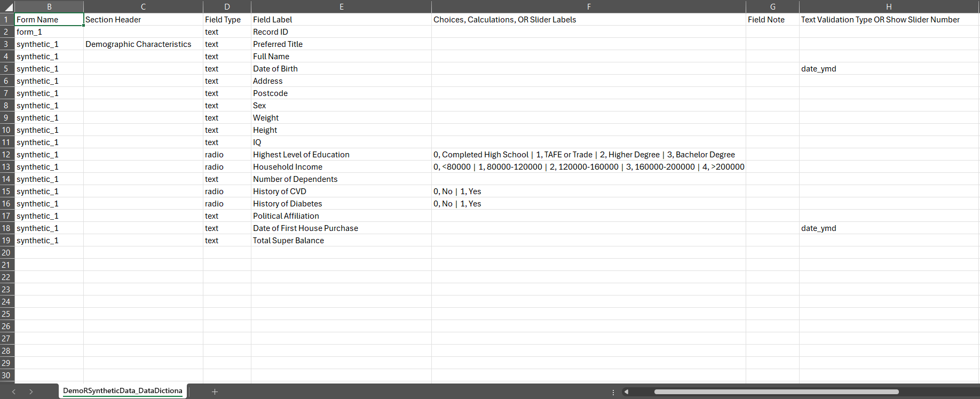
Task: Click the horizontal scrollbar left arrow
Action: (626, 392)
